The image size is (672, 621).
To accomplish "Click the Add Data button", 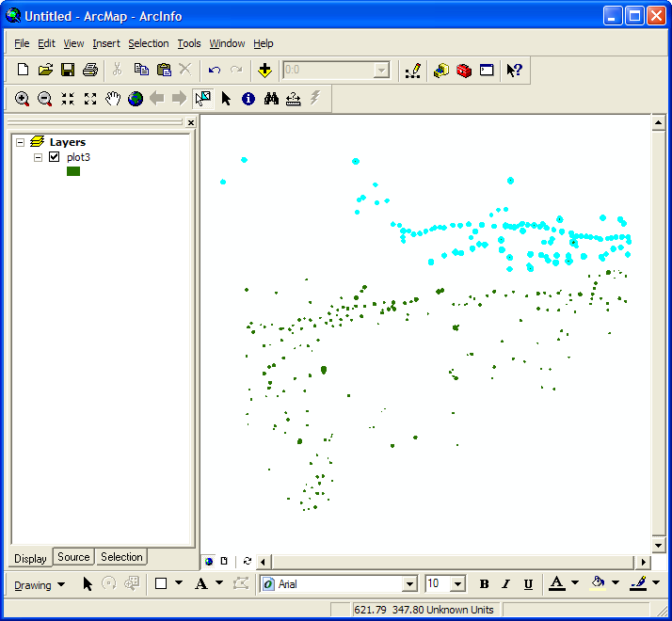I will (x=264, y=70).
